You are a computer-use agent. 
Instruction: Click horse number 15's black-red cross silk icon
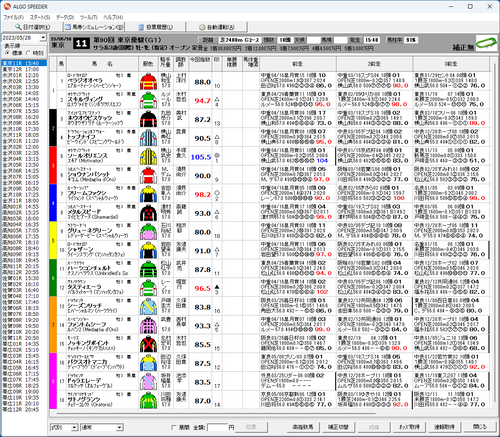148,344
